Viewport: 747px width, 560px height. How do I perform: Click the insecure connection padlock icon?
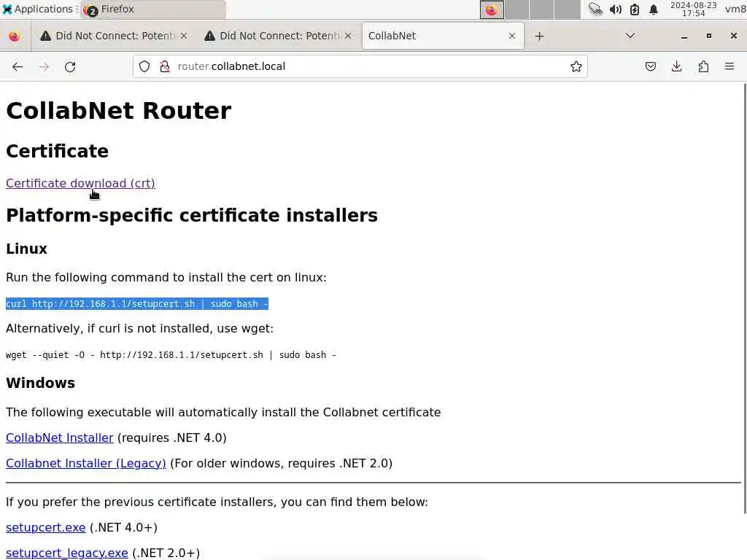165,66
